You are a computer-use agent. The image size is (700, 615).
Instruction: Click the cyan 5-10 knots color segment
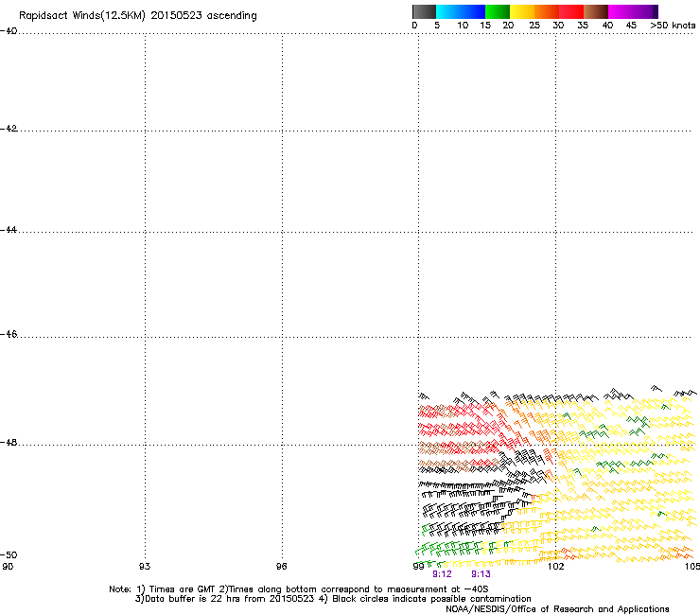448,11
